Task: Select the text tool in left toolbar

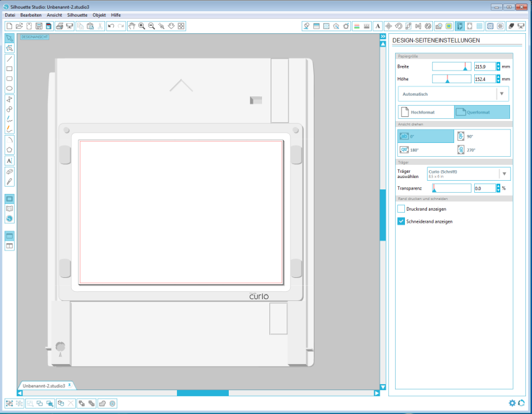Action: (9, 161)
